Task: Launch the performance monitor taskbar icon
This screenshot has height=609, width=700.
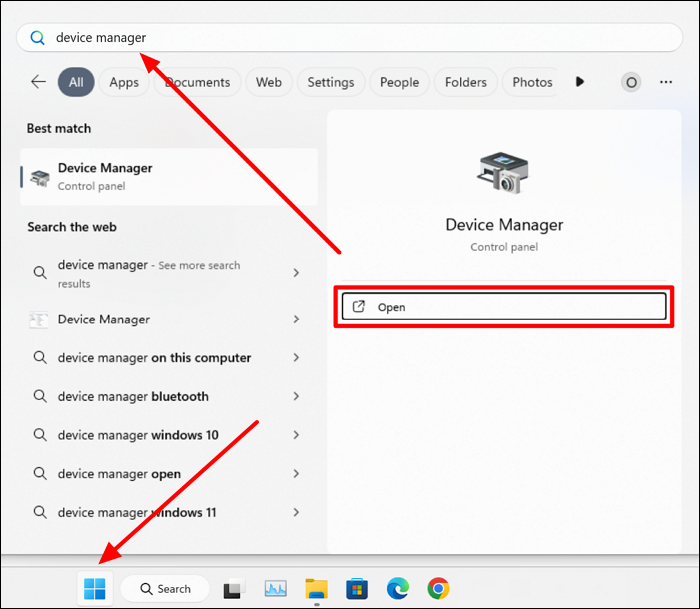Action: click(x=276, y=589)
